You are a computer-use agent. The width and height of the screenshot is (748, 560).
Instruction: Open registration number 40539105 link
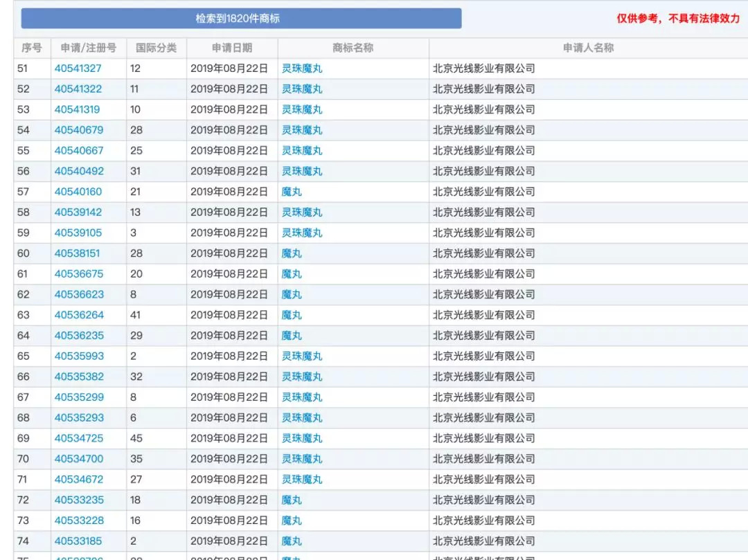coord(78,233)
